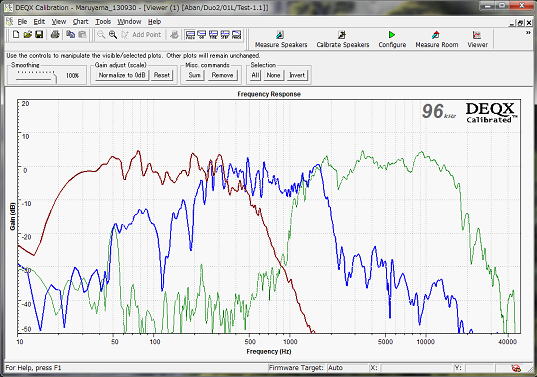Click the zoom in magnifier icon
This screenshot has height=377, width=537.
(113, 35)
